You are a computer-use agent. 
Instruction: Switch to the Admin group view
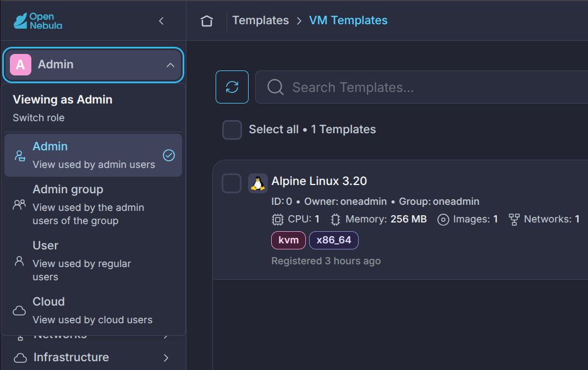(x=93, y=205)
